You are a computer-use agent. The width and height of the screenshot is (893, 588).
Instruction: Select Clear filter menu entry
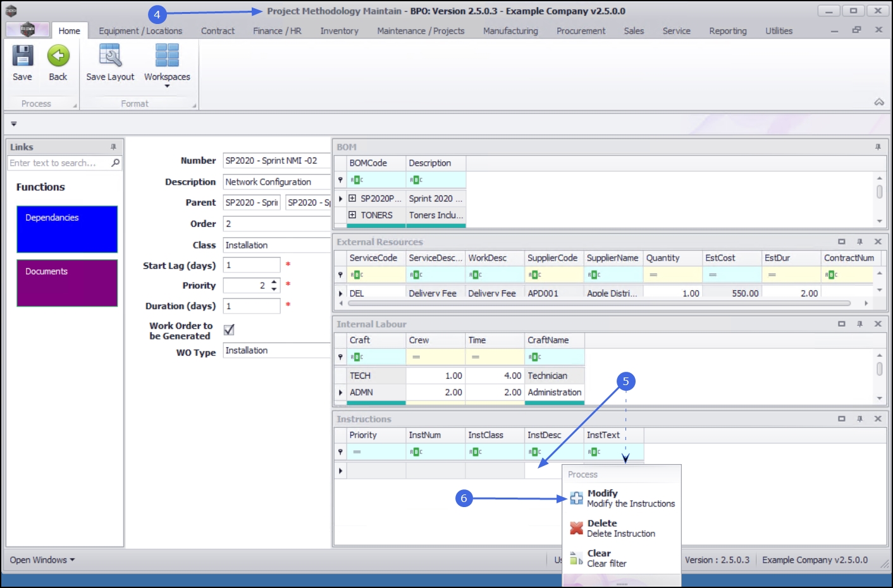point(622,558)
